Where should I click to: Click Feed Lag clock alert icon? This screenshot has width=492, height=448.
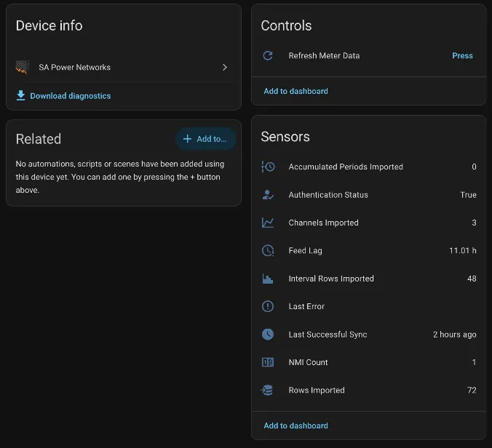[268, 250]
